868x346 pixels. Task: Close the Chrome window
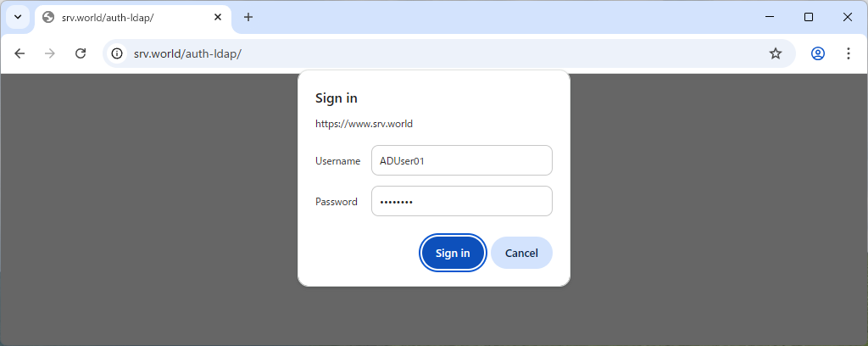pos(848,17)
